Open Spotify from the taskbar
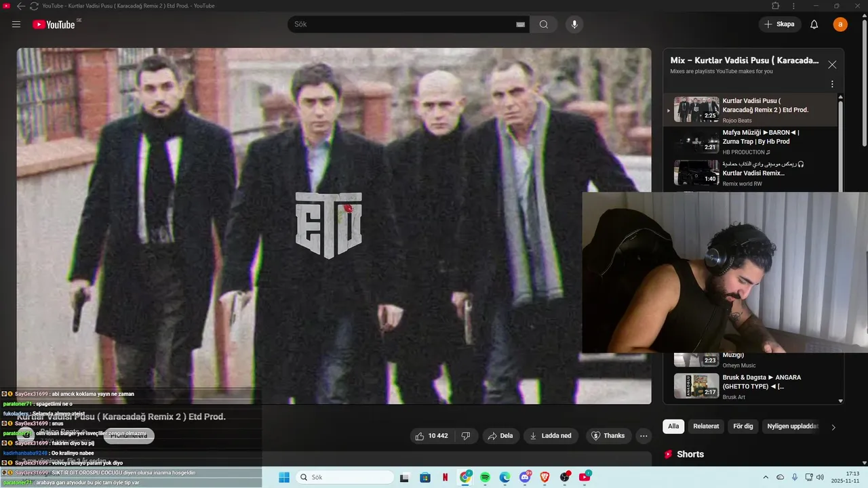This screenshot has height=488, width=868. (x=485, y=477)
